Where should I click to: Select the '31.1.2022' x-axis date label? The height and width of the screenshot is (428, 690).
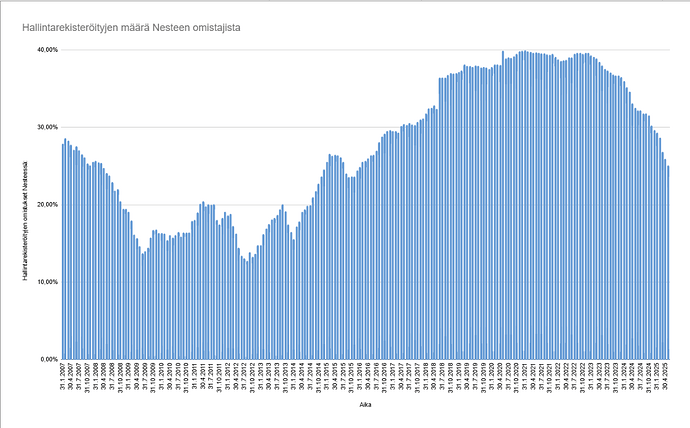(x=558, y=377)
